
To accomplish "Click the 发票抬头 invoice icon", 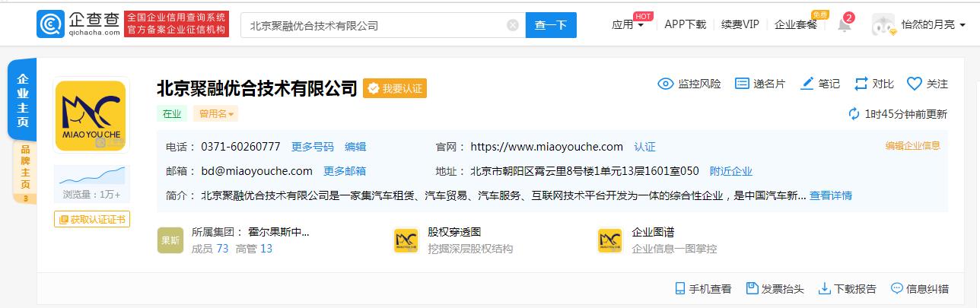I will (x=752, y=289).
